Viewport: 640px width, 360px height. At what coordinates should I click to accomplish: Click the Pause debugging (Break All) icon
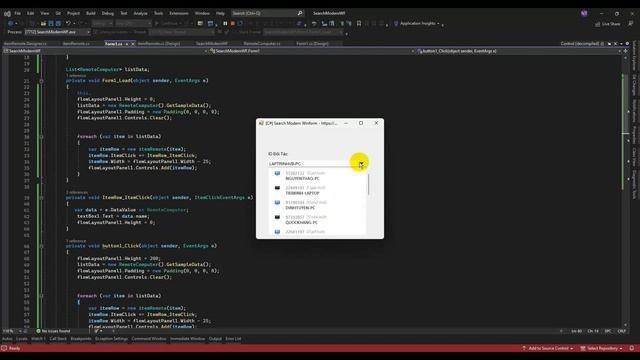click(x=225, y=24)
